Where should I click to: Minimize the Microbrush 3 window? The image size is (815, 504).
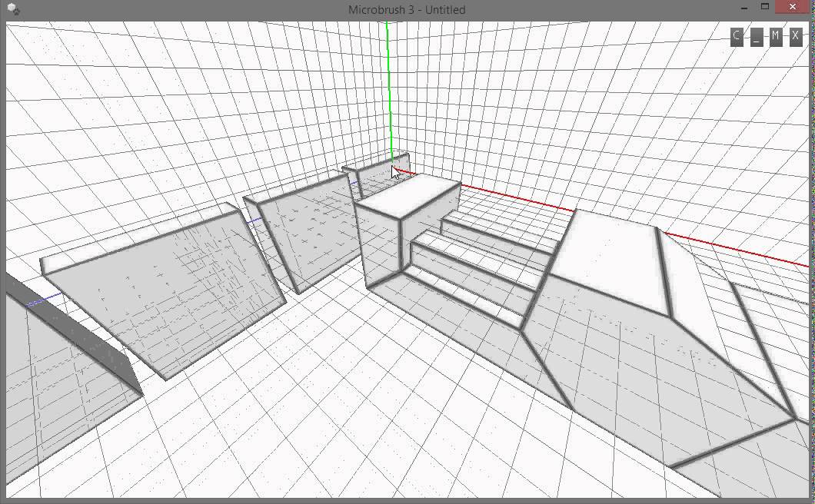coord(744,7)
